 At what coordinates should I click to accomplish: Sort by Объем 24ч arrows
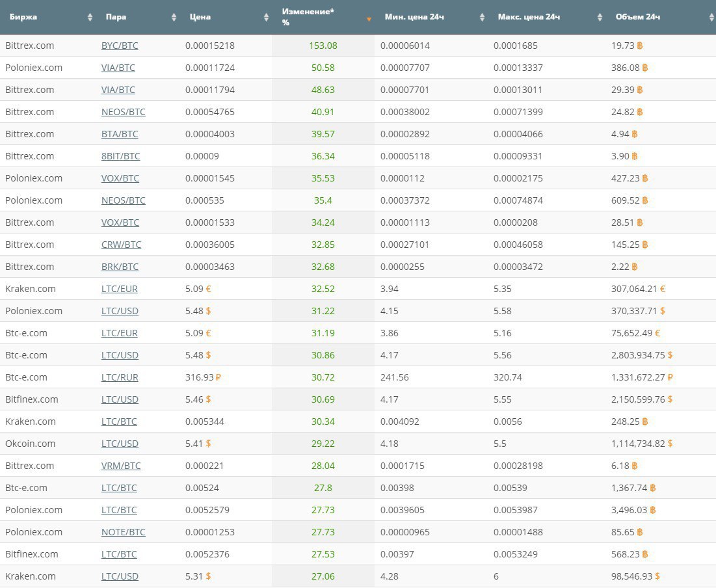(x=711, y=18)
